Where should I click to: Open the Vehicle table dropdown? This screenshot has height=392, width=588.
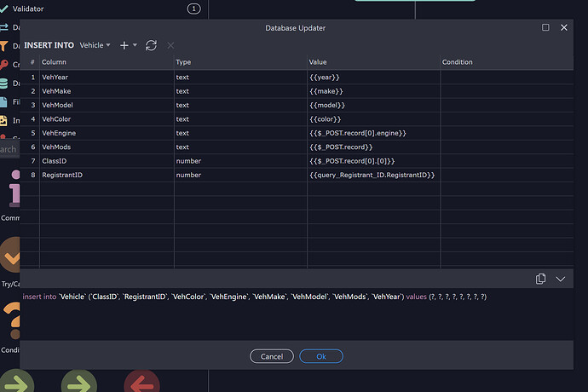click(x=95, y=45)
